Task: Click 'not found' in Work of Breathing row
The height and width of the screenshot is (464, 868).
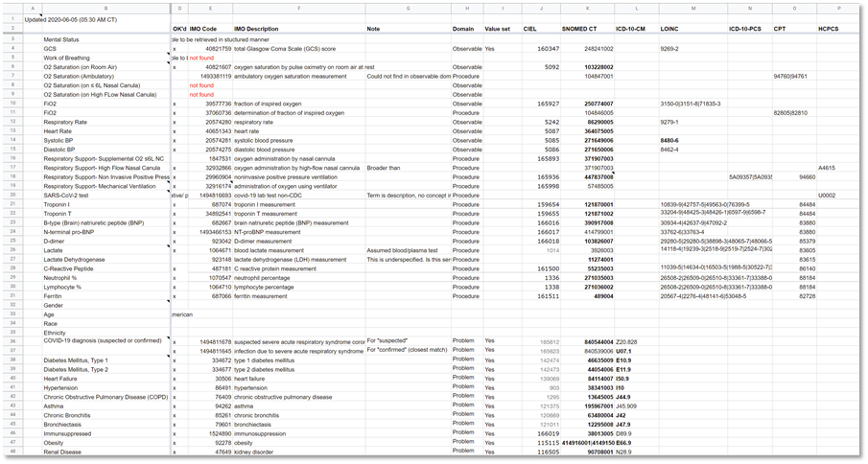Action: coord(201,58)
